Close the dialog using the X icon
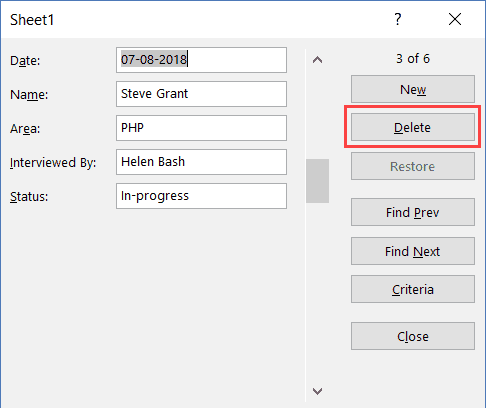 tap(455, 19)
